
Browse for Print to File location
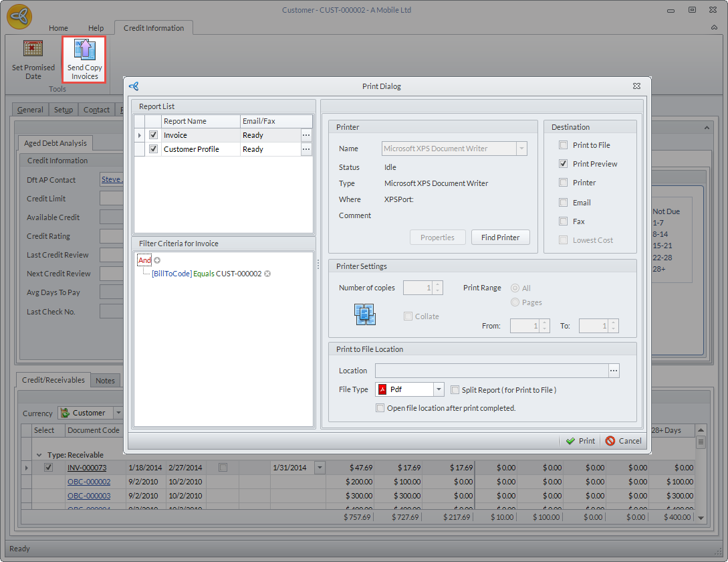coord(614,371)
